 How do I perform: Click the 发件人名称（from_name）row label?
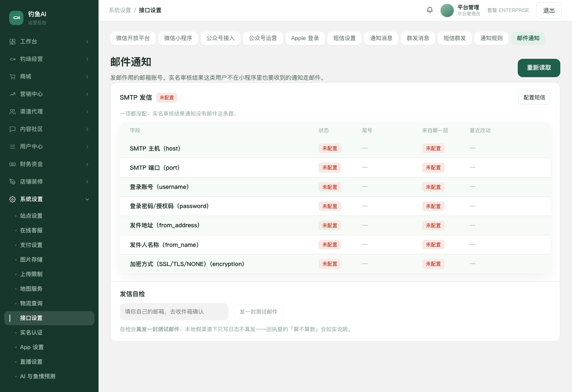164,245
